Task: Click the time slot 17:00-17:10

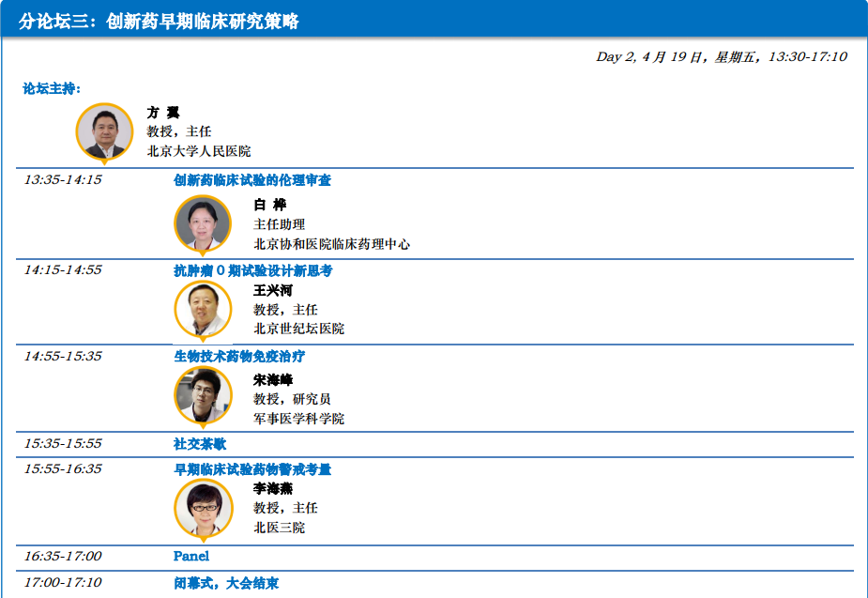Action: tap(63, 582)
